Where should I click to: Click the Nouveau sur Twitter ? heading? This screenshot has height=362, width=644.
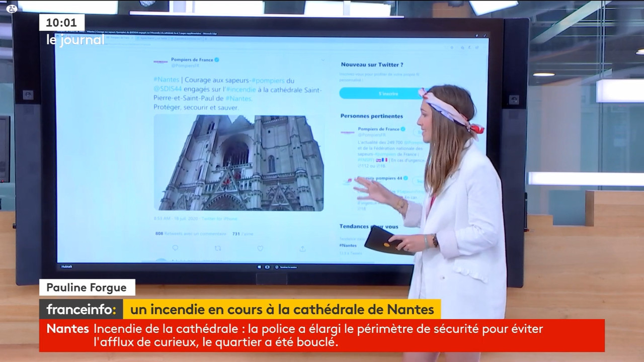(x=372, y=65)
